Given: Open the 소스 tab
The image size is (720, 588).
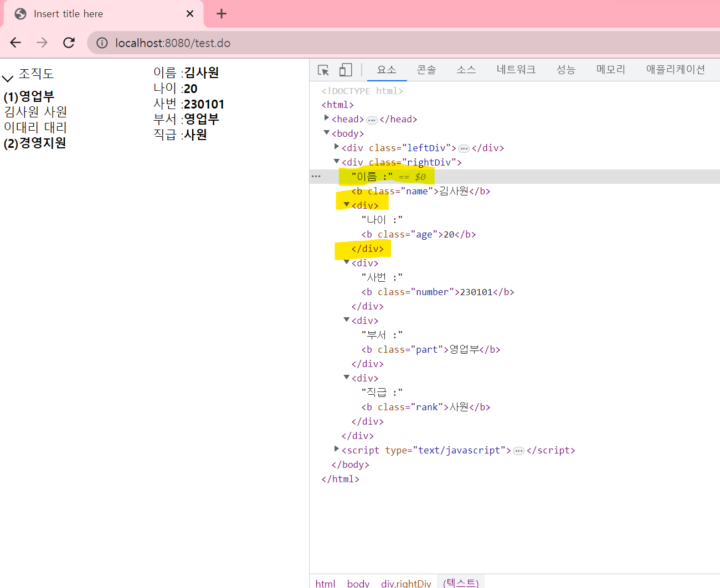Looking at the screenshot, I should [466, 70].
